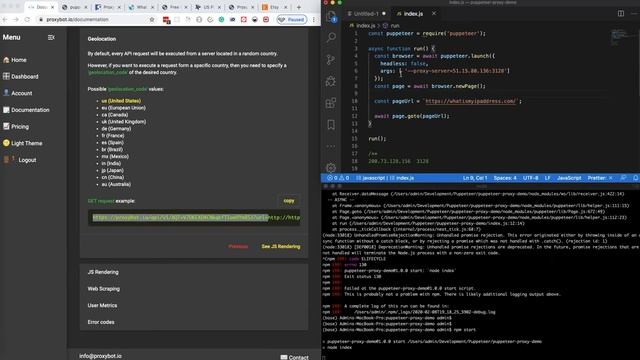
Task: Show additional views via the ellipsis icon
Action: coord(331,146)
